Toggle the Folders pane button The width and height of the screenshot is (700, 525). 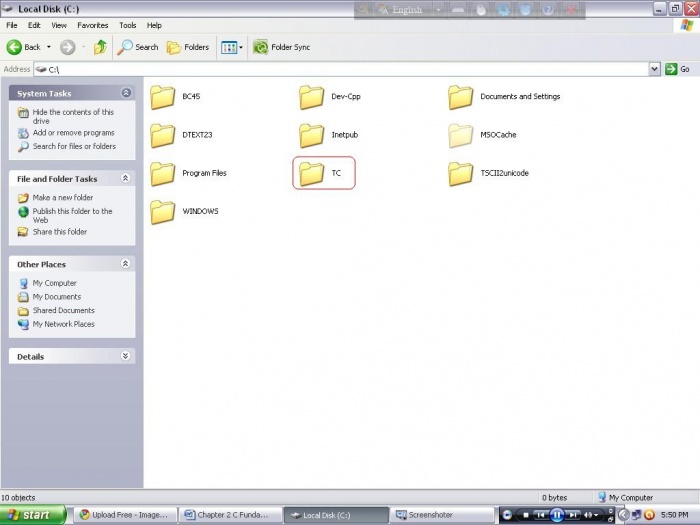(188, 47)
